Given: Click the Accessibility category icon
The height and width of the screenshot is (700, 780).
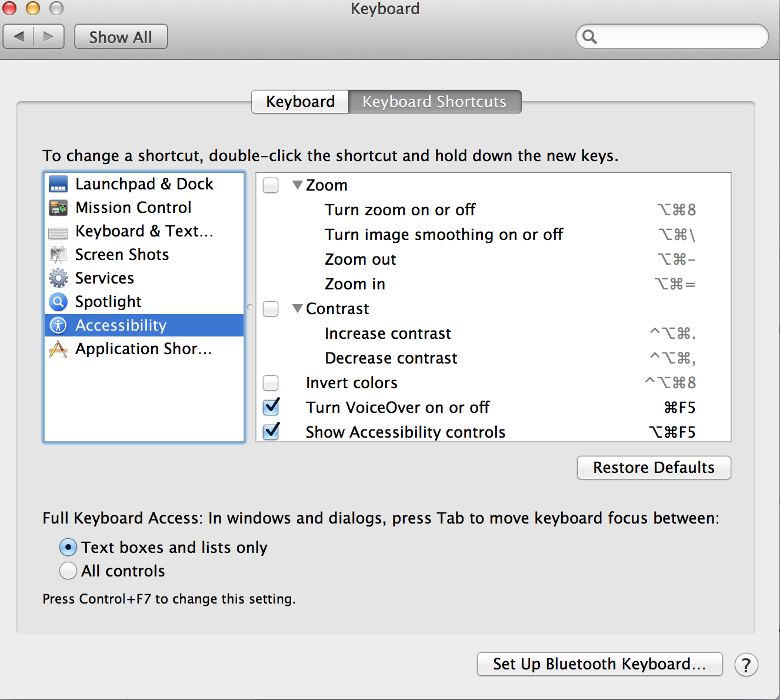Looking at the screenshot, I should point(58,325).
